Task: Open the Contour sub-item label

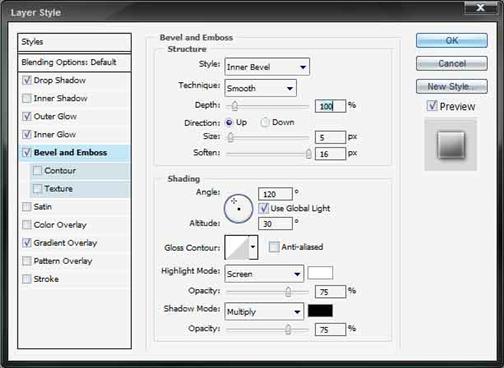Action: pyautogui.click(x=60, y=171)
